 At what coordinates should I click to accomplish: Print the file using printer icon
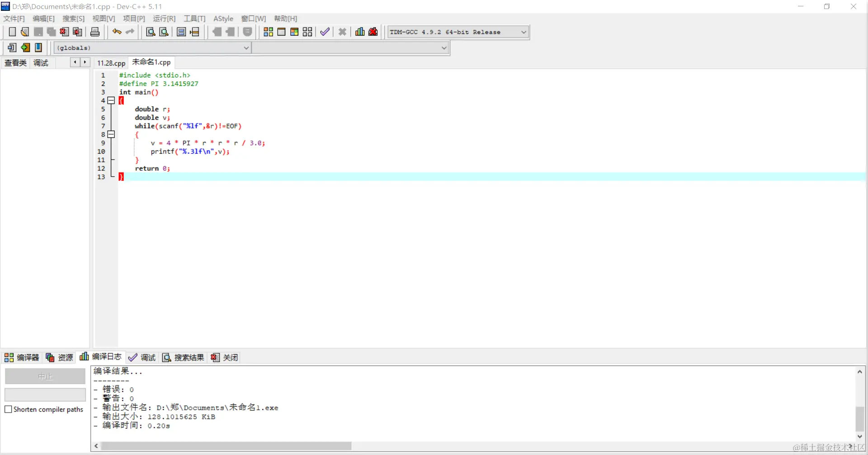(95, 32)
